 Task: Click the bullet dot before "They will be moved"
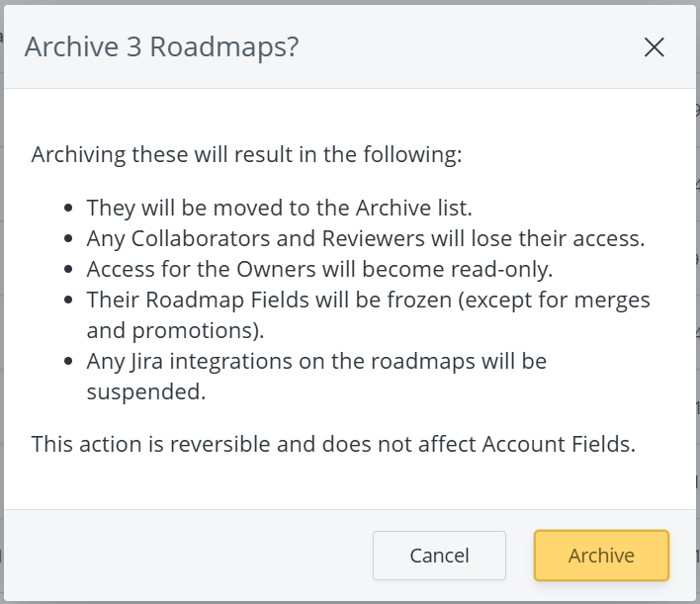click(67, 209)
